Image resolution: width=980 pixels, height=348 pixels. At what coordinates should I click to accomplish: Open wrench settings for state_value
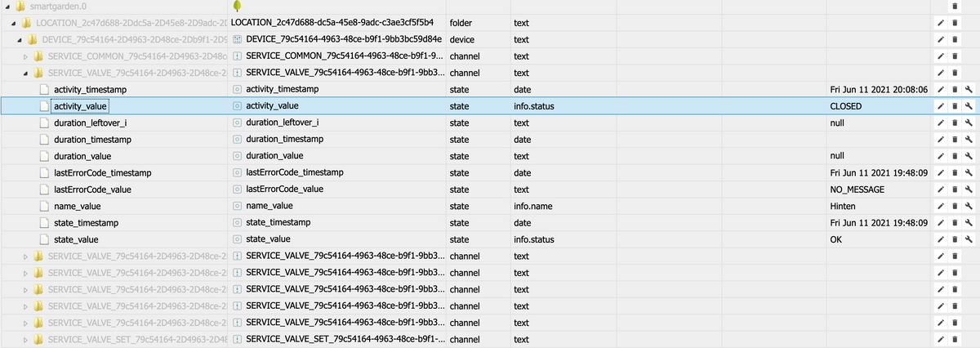(x=968, y=239)
